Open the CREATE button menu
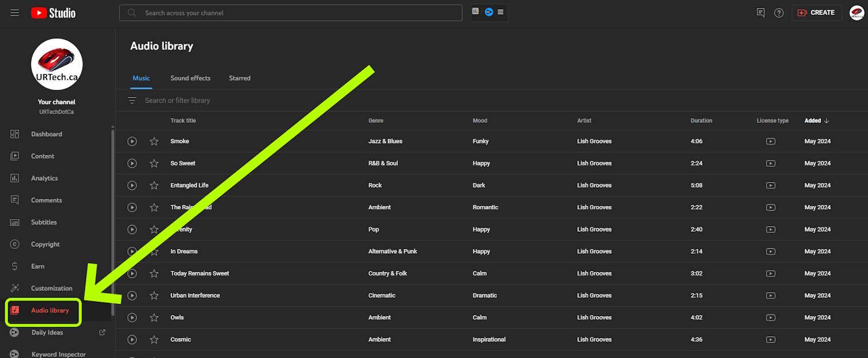The height and width of the screenshot is (358, 868). (x=816, y=13)
